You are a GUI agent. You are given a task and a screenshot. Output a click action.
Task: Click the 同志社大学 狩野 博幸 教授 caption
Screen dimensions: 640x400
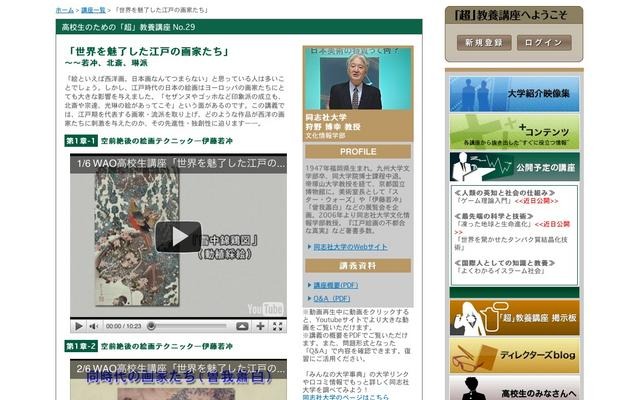[333, 122]
